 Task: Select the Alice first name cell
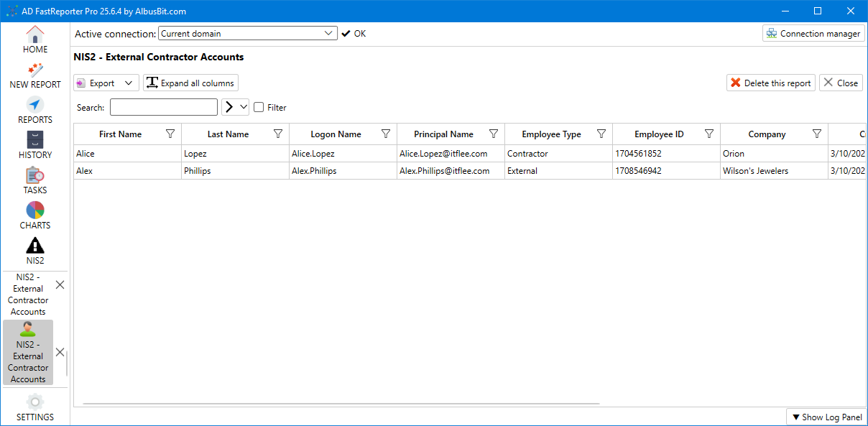[x=127, y=154]
